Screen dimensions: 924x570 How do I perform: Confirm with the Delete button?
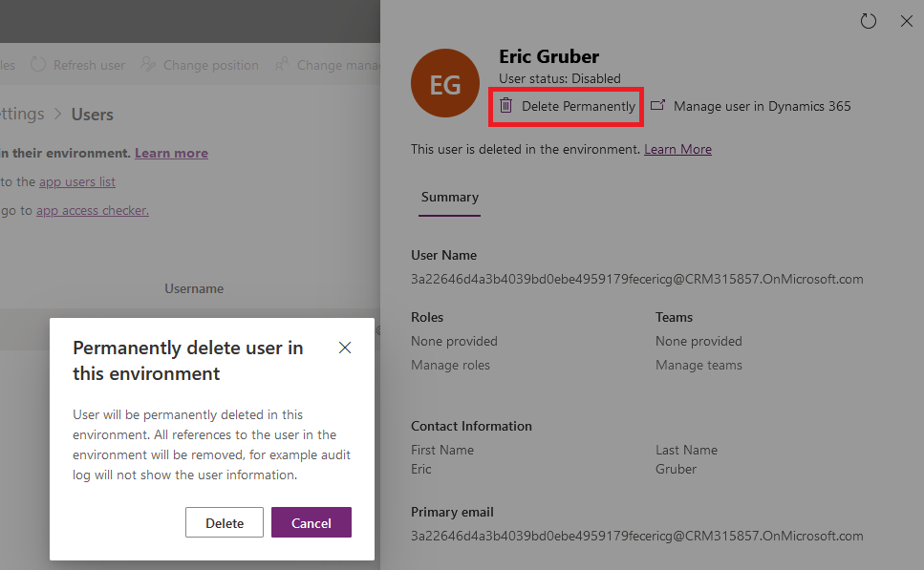tap(225, 522)
